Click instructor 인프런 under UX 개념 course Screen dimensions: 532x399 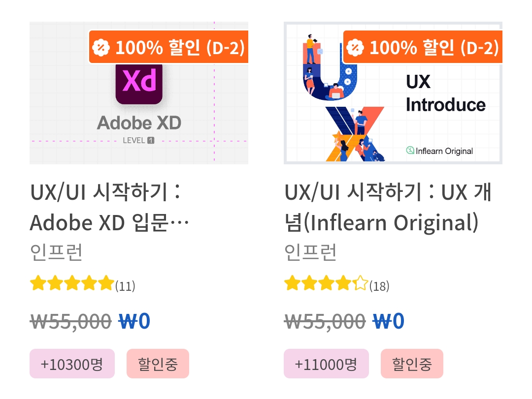click(x=310, y=252)
